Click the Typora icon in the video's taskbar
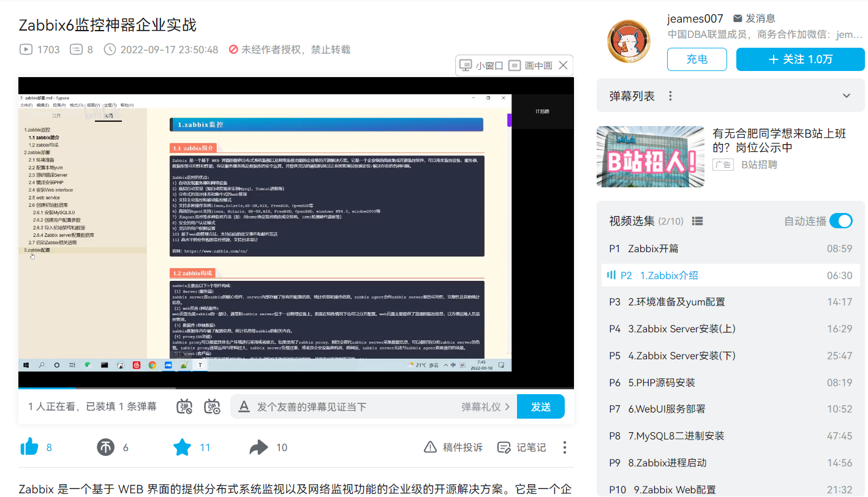Image resolution: width=868 pixels, height=497 pixels. point(200,365)
